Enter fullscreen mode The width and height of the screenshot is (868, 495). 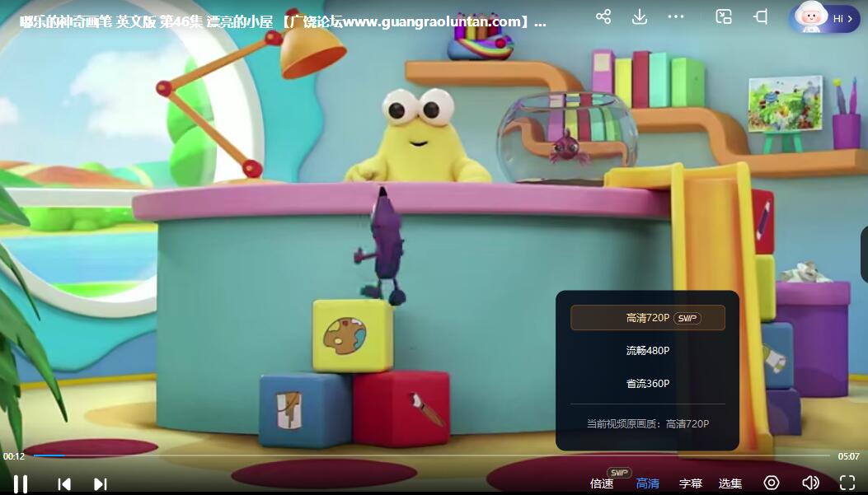847,483
